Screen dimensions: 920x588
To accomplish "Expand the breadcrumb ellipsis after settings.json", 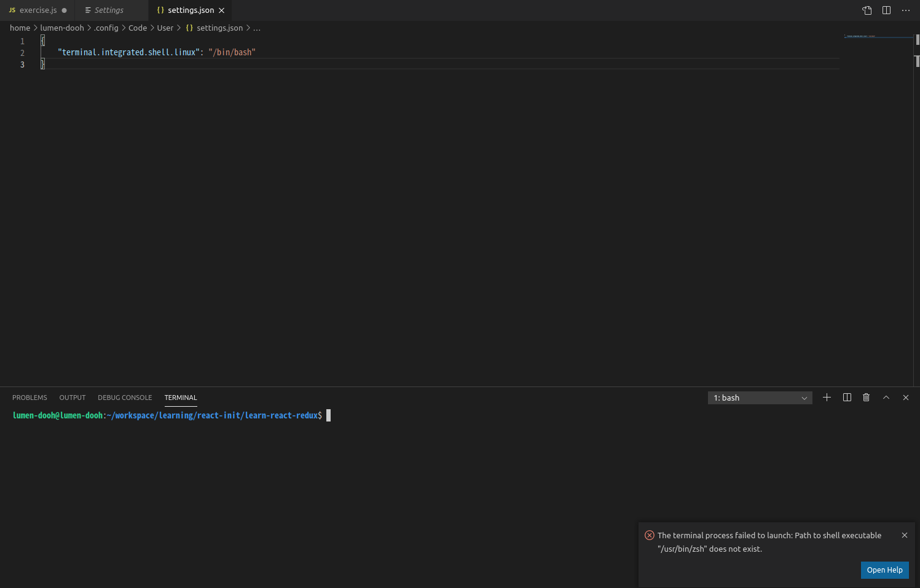I will click(x=256, y=28).
